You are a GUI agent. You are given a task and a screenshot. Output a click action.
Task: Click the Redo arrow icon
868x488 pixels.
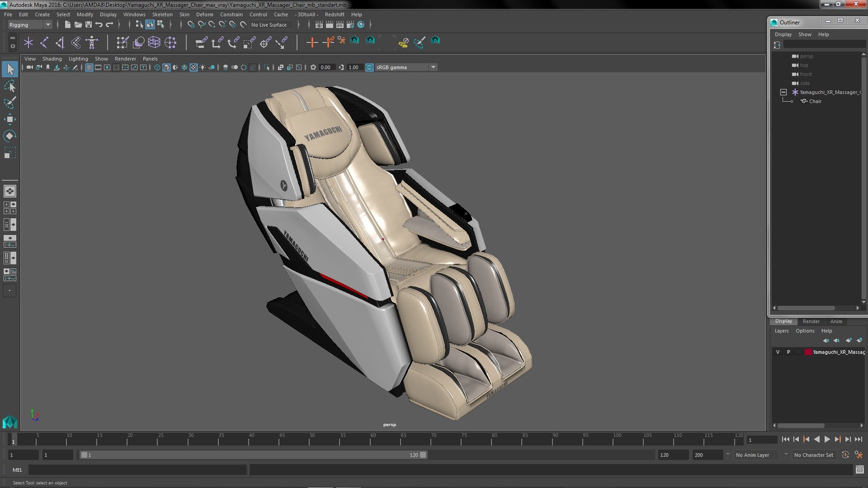[x=109, y=24]
